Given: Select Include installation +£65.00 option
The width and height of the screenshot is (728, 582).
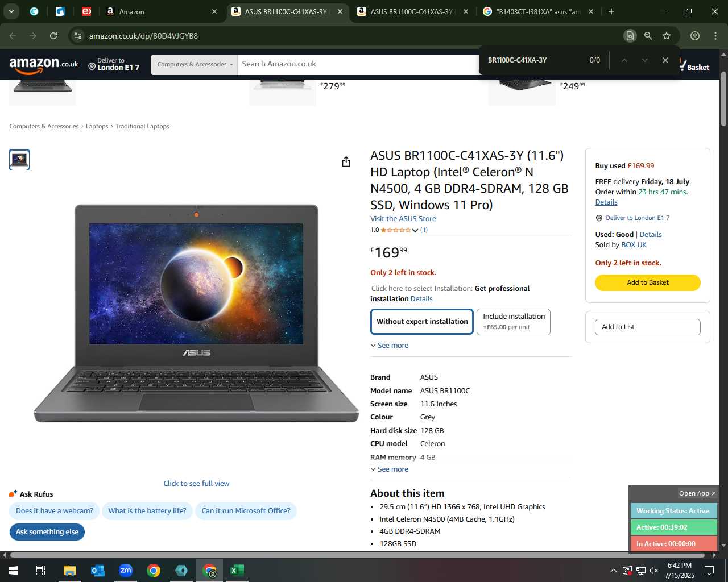Looking at the screenshot, I should [514, 322].
